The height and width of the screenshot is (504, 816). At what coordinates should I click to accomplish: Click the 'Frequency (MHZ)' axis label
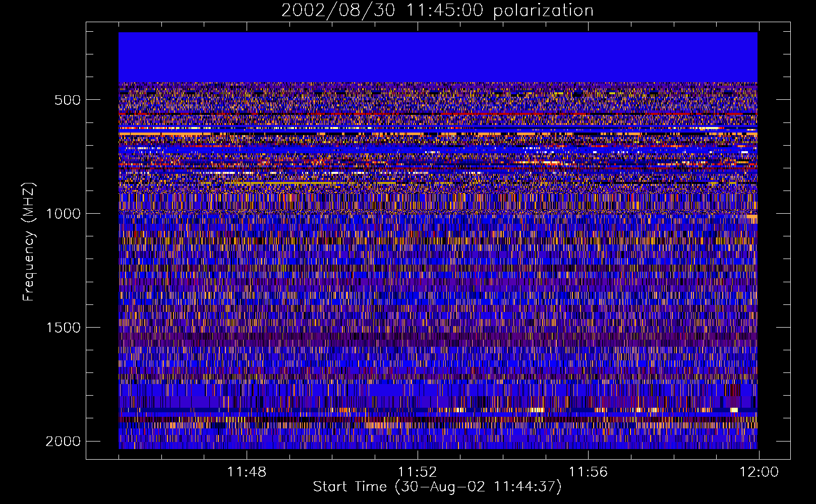click(29, 242)
